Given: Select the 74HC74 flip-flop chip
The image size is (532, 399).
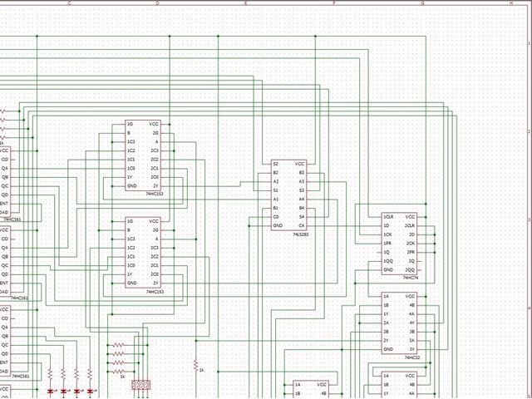Looking at the screenshot, I should (399, 244).
